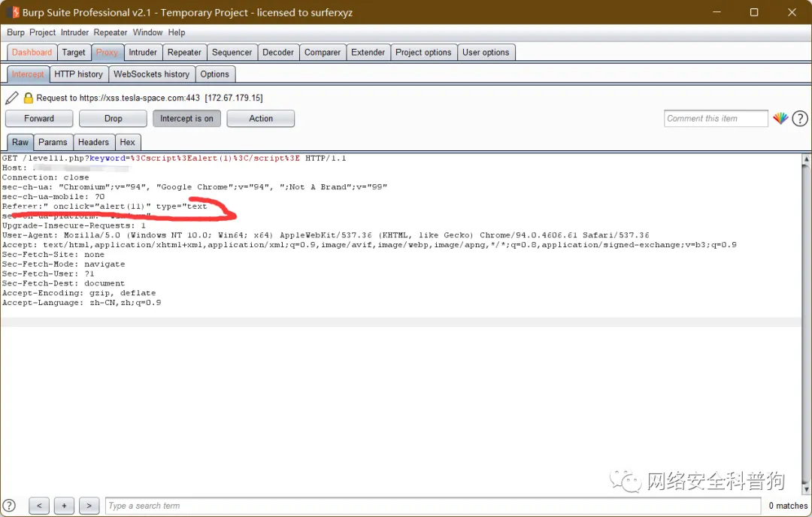Click the User-Agent header line

point(326,235)
